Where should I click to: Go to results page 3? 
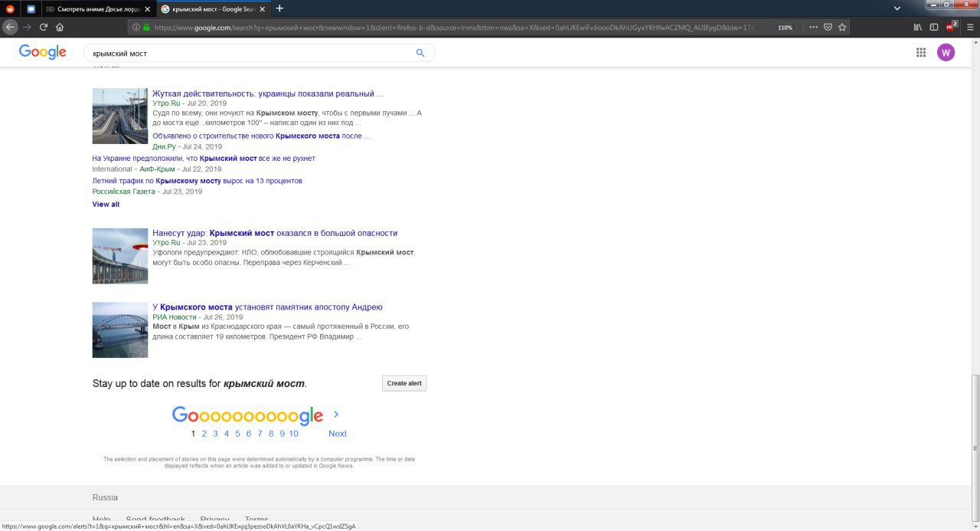[215, 434]
